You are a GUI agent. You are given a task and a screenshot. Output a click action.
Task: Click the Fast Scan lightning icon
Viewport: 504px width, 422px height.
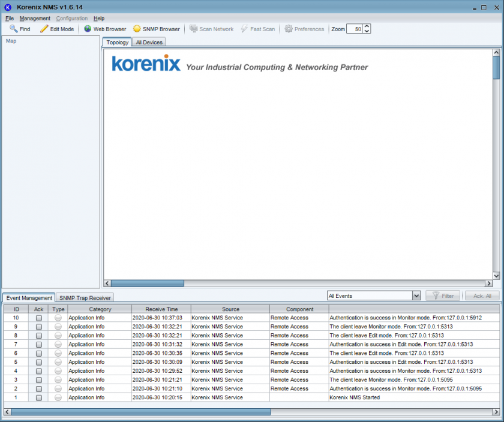click(244, 29)
